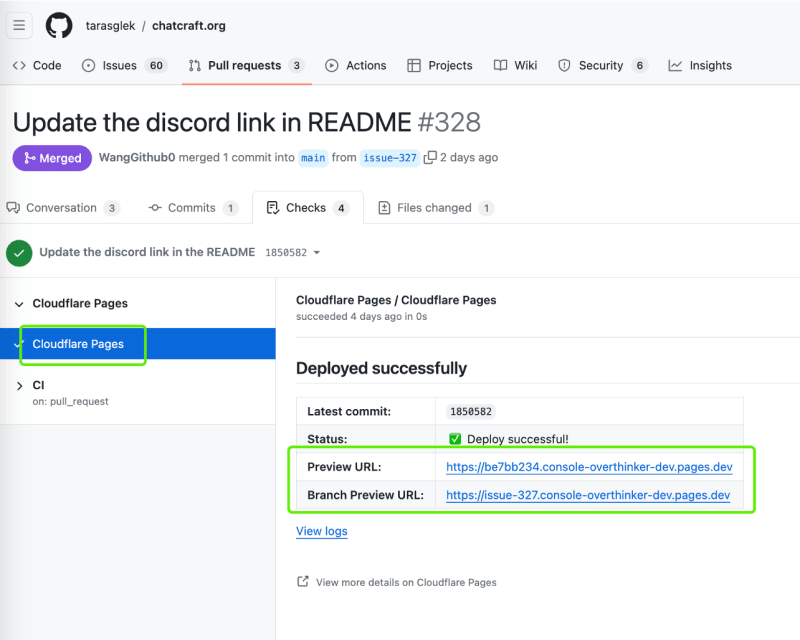
Task: Click the Actions play icon
Action: tap(332, 65)
